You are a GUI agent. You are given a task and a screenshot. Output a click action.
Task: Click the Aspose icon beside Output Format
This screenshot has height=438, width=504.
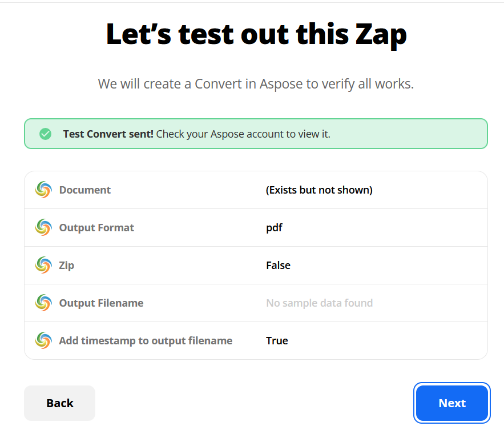pos(43,227)
